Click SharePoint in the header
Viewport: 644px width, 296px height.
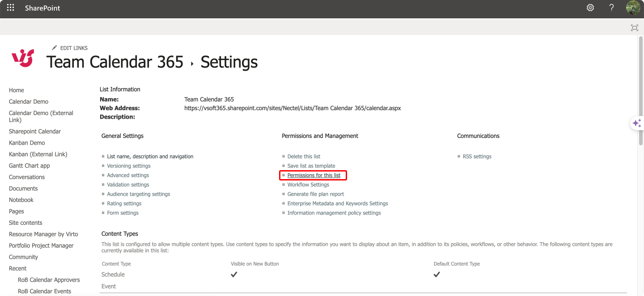pos(42,8)
